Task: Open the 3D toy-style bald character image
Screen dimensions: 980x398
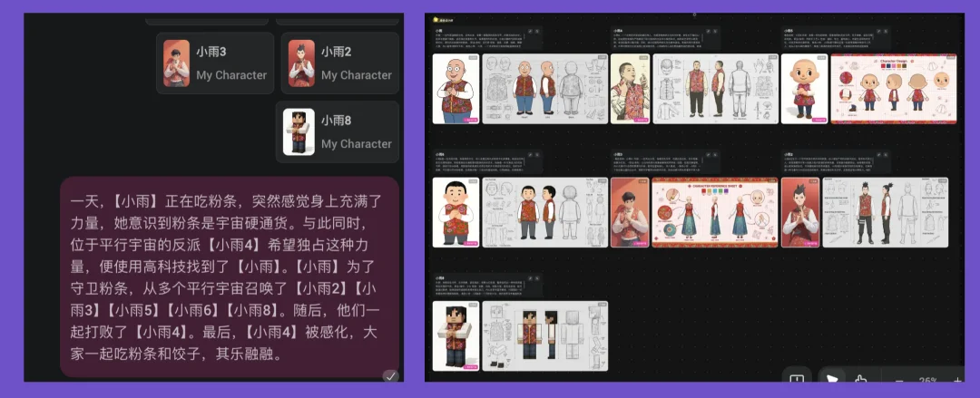Action: (x=804, y=89)
